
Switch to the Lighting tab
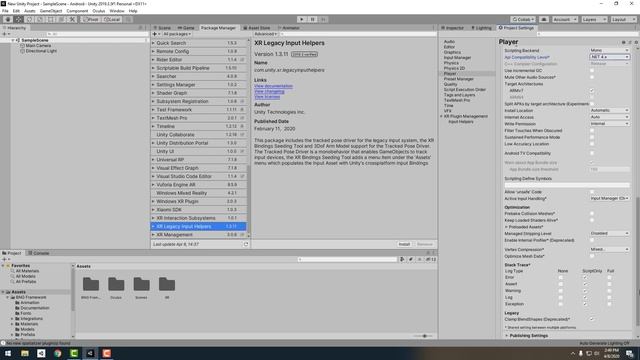pos(481,28)
